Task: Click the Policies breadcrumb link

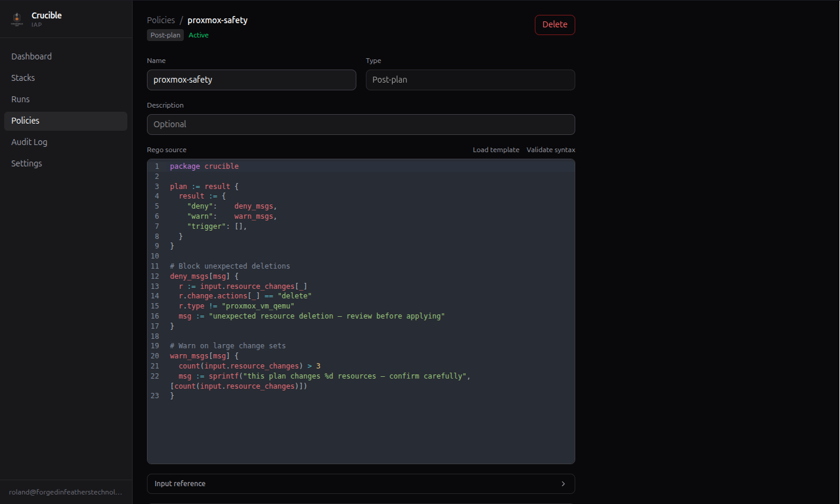Action: click(x=161, y=20)
